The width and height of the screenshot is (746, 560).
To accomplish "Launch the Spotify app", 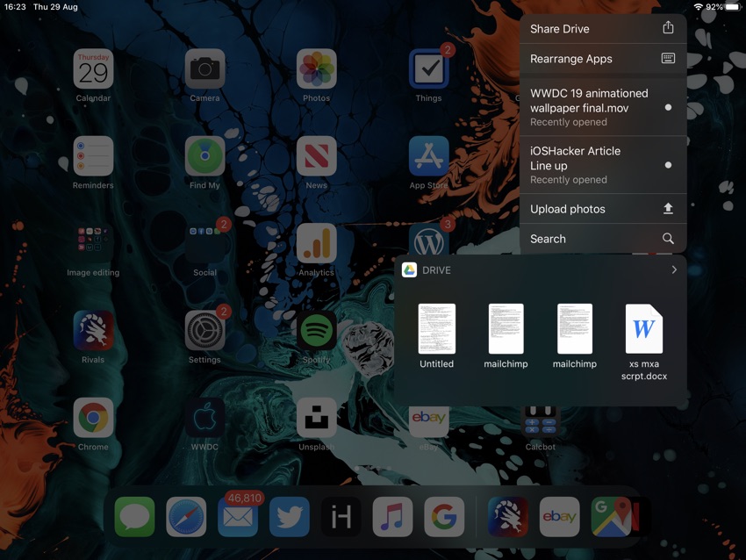I will pos(316,331).
